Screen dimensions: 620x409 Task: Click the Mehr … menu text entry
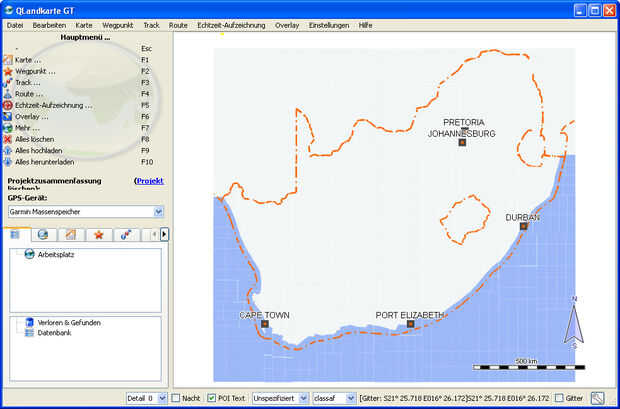28,128
